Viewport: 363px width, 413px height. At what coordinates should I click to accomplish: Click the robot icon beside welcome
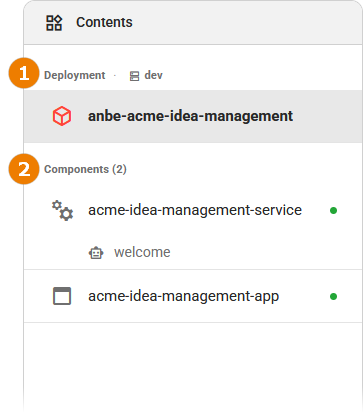96,253
